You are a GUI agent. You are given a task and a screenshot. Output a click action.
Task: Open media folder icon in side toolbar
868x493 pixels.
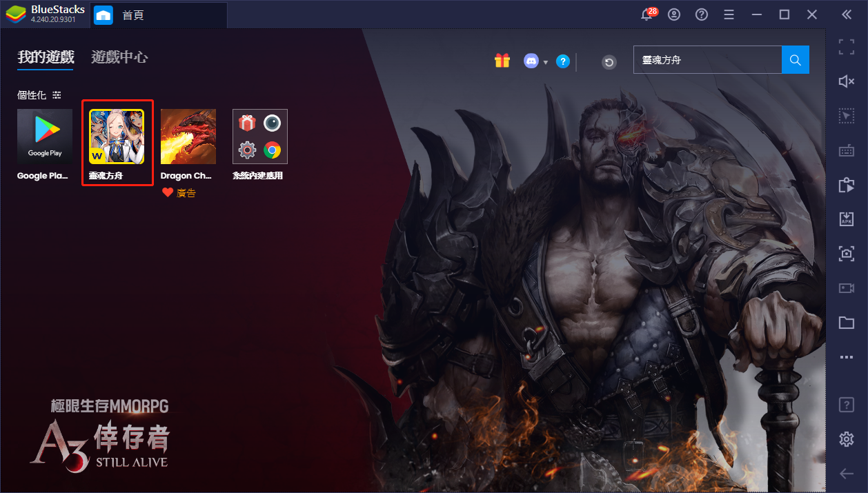point(847,322)
